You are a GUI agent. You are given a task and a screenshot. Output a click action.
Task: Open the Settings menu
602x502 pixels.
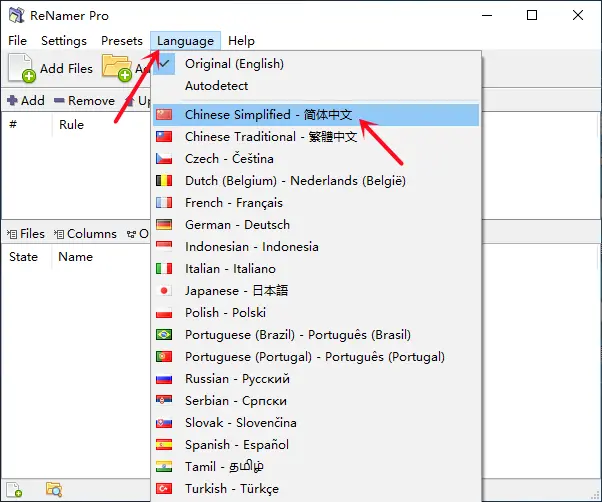[x=64, y=41]
